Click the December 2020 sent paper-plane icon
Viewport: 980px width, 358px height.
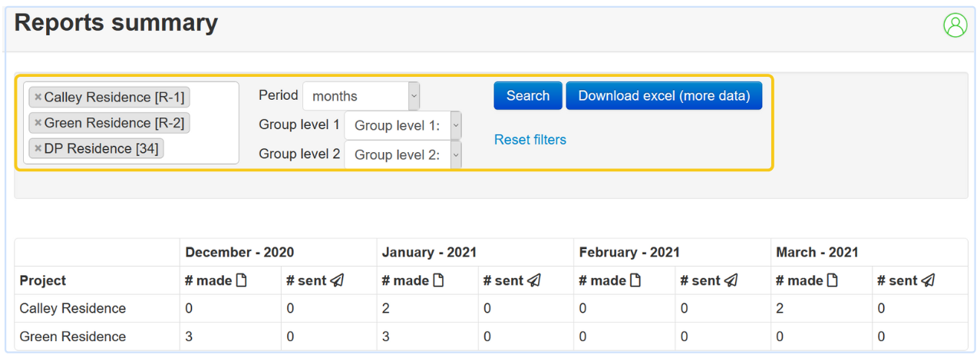(337, 280)
